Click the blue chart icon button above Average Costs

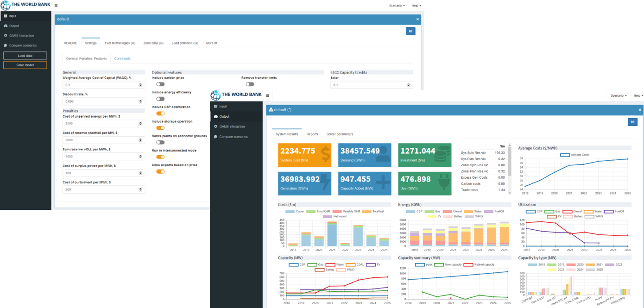coord(632,122)
